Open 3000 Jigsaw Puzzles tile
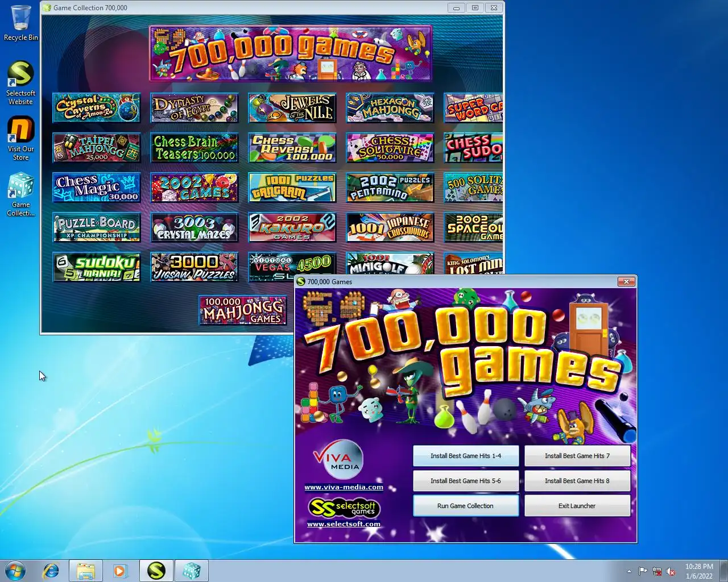 point(194,267)
